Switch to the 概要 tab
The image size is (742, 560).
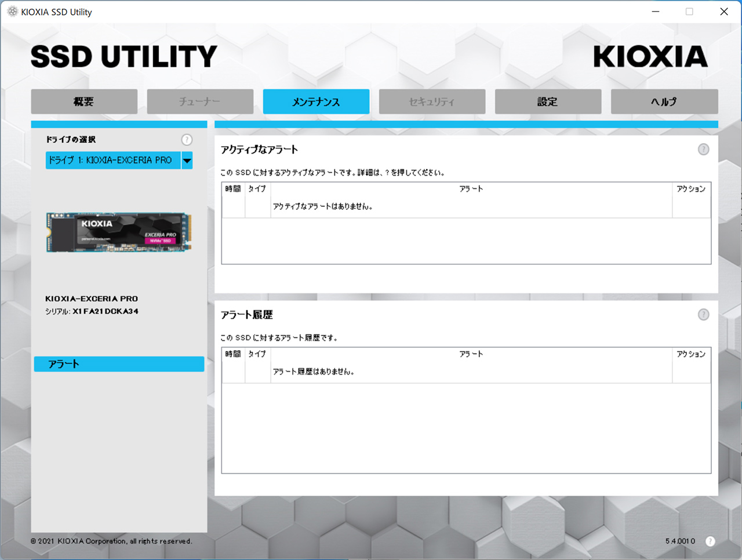tap(84, 101)
